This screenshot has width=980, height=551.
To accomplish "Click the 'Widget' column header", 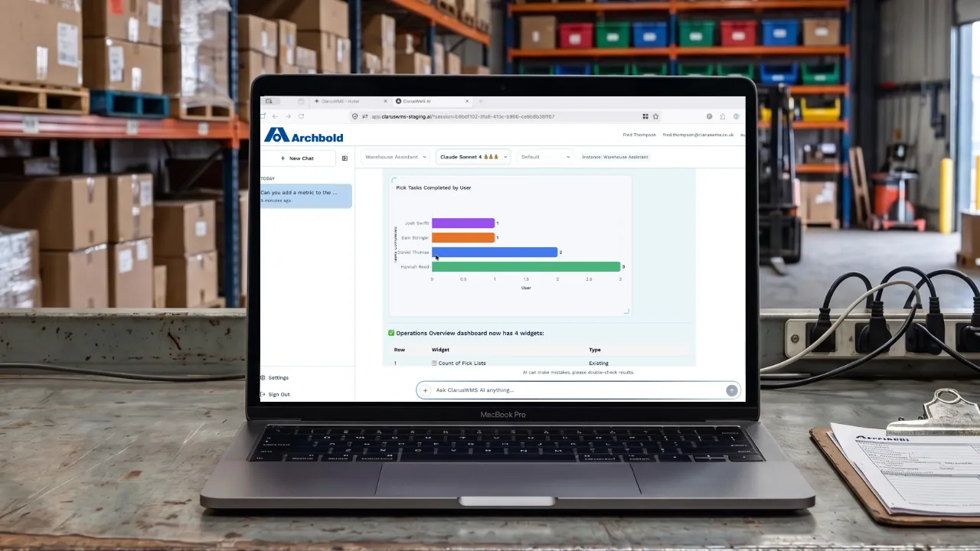I will tap(440, 350).
